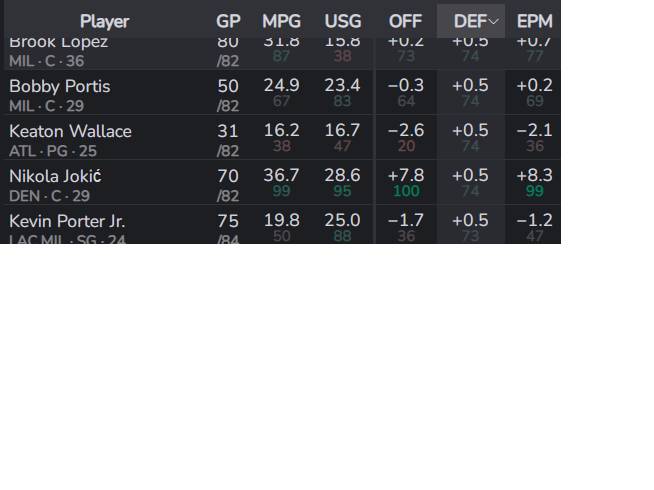
Task: Click Bobby Portis 24.9 MPG cell
Action: pyautogui.click(x=282, y=85)
